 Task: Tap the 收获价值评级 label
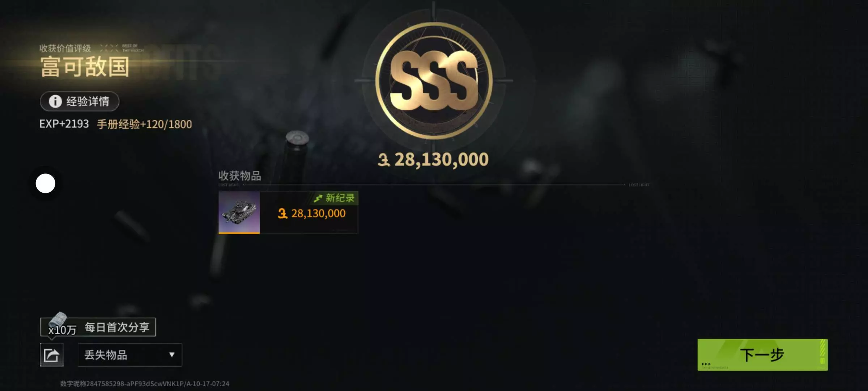[x=65, y=48]
